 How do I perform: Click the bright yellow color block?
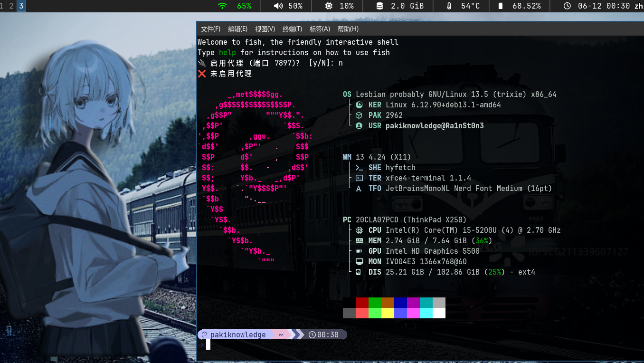pos(388,313)
